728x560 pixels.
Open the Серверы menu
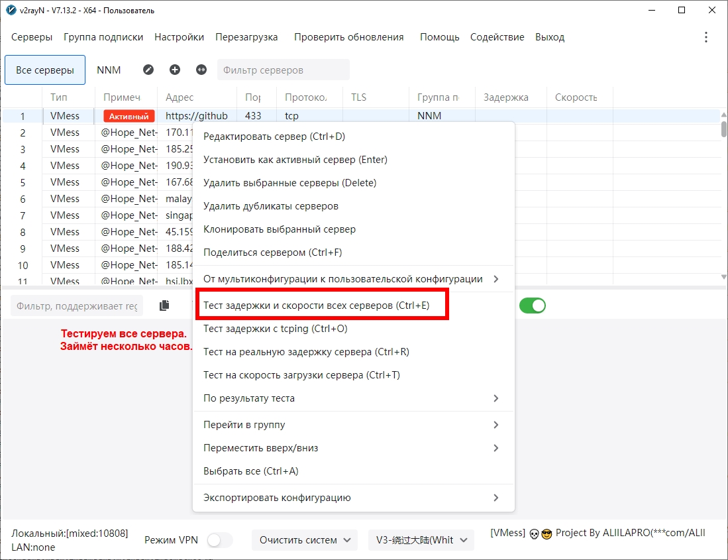(x=32, y=37)
